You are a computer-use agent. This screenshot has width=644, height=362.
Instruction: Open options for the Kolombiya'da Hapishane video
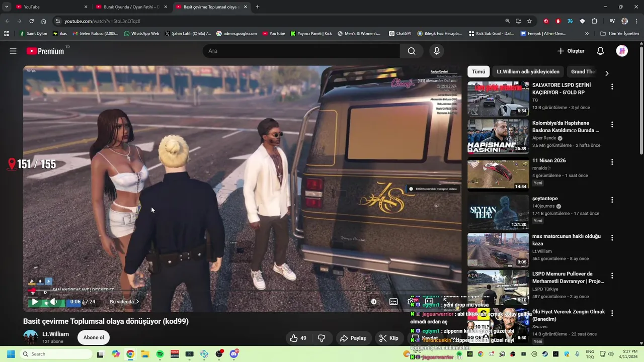click(x=612, y=124)
